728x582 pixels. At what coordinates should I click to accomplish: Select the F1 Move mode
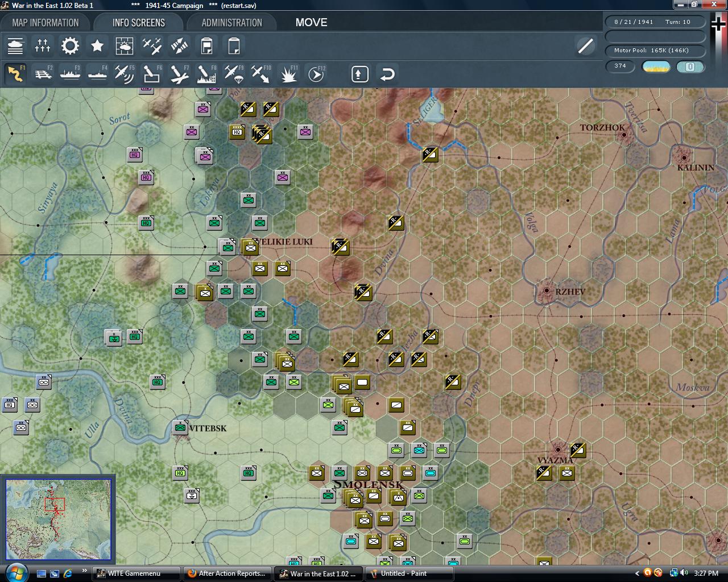[x=15, y=74]
